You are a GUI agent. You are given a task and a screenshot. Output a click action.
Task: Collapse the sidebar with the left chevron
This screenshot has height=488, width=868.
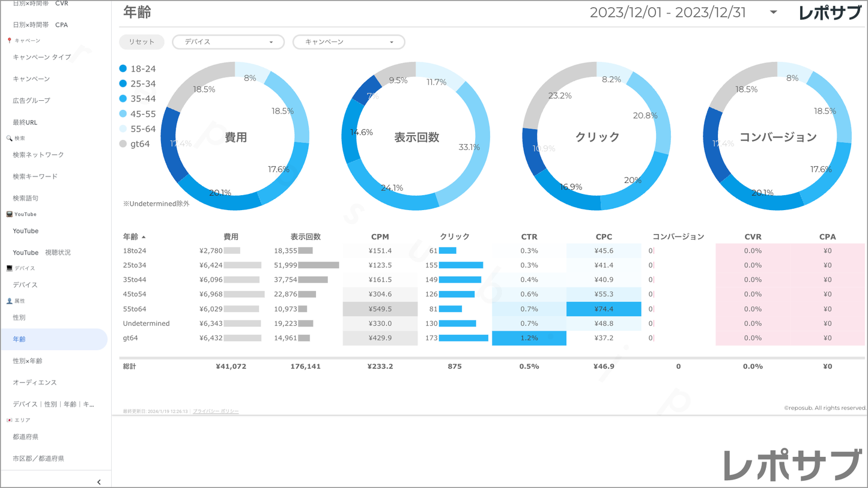pos(99,482)
